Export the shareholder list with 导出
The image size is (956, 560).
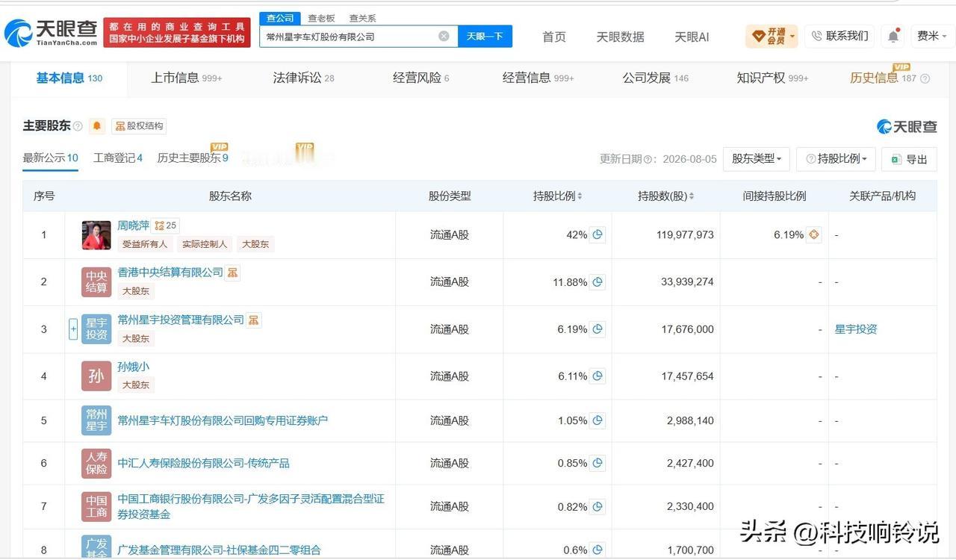pyautogui.click(x=909, y=159)
